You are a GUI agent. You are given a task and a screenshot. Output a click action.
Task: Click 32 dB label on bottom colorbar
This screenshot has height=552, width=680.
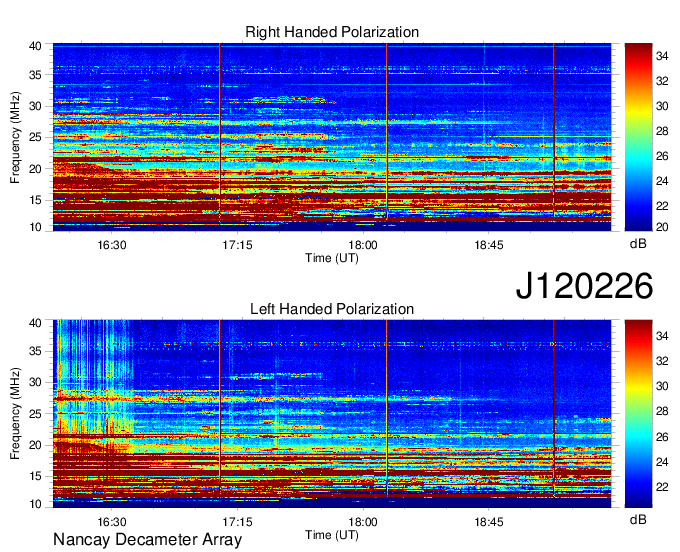(662, 361)
